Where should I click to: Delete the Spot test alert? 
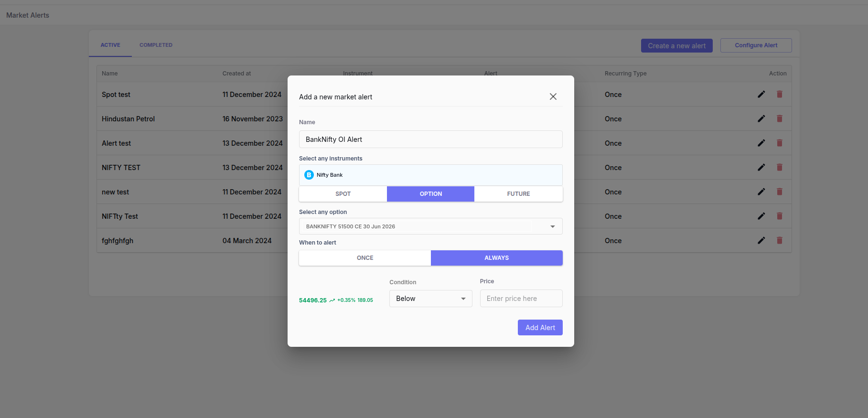pyautogui.click(x=780, y=94)
